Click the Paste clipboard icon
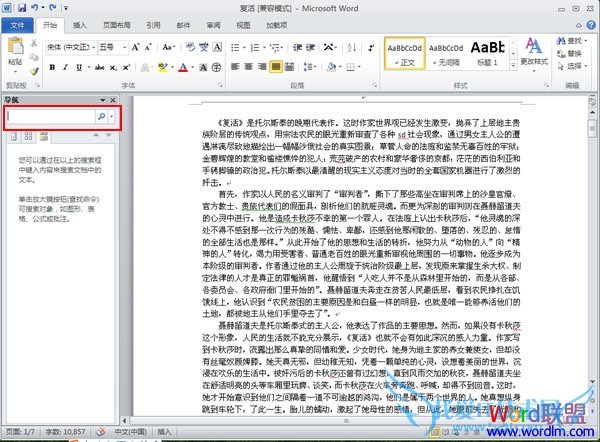 [16, 47]
